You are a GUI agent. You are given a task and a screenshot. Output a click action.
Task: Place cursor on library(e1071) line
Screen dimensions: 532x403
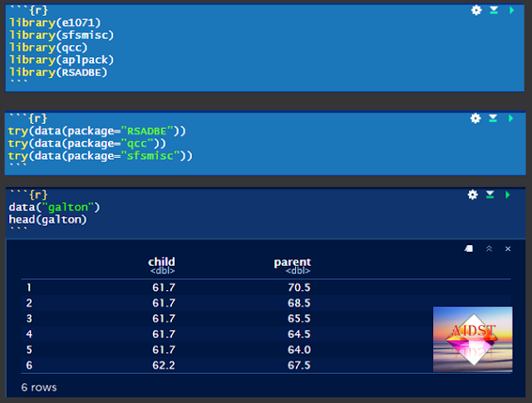55,22
